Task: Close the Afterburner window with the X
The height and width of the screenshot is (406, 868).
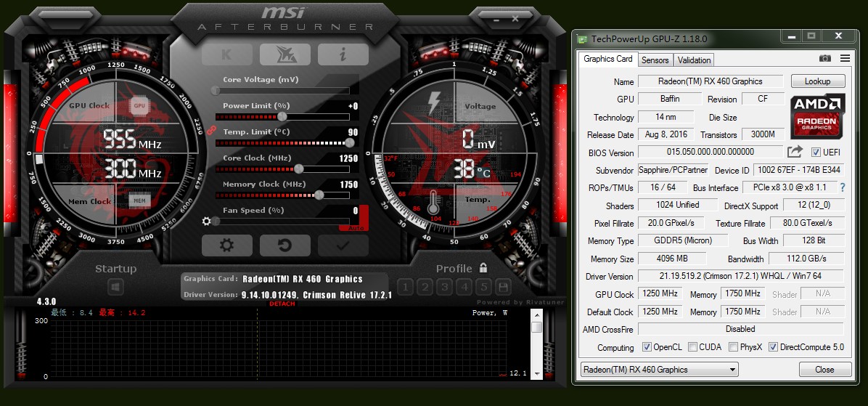Action: 515,18
